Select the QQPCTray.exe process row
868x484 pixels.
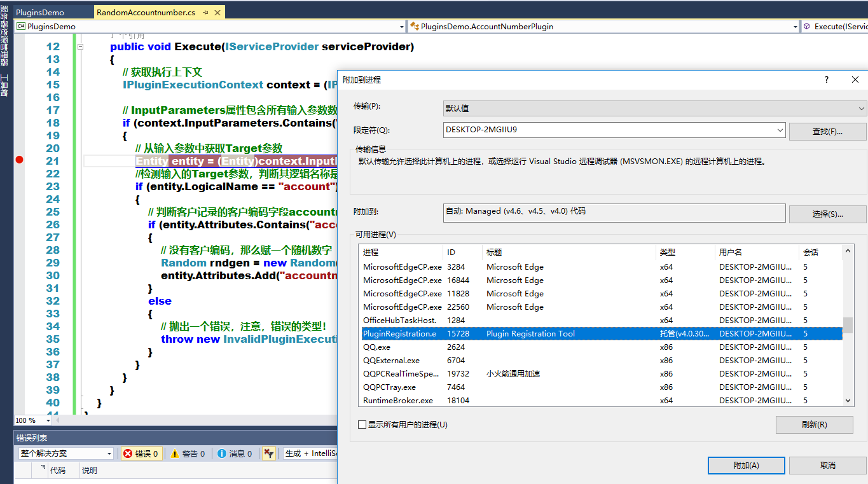point(600,387)
